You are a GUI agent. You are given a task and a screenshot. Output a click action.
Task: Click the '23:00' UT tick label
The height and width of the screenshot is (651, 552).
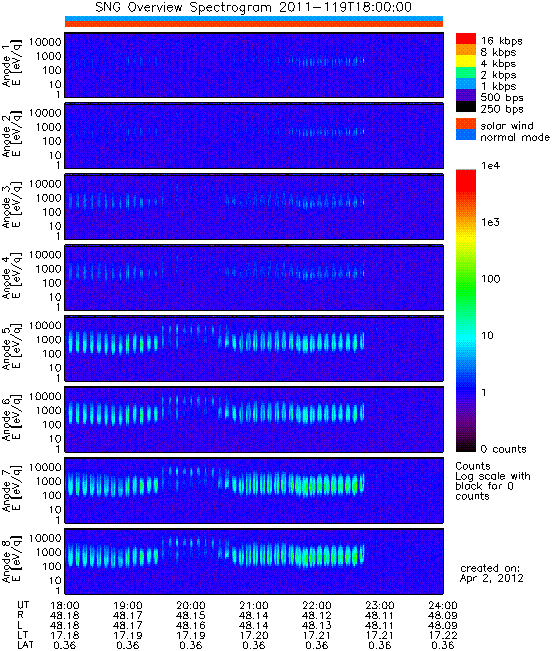(x=380, y=606)
